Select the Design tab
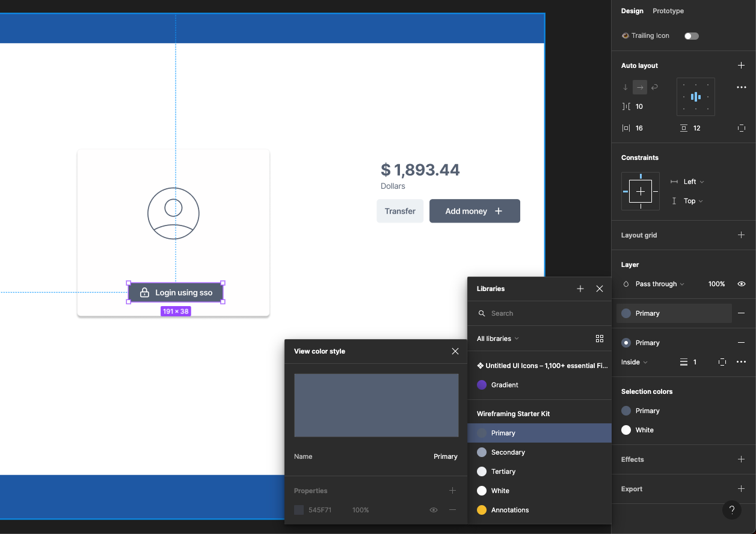This screenshot has height=534, width=756. point(632,11)
